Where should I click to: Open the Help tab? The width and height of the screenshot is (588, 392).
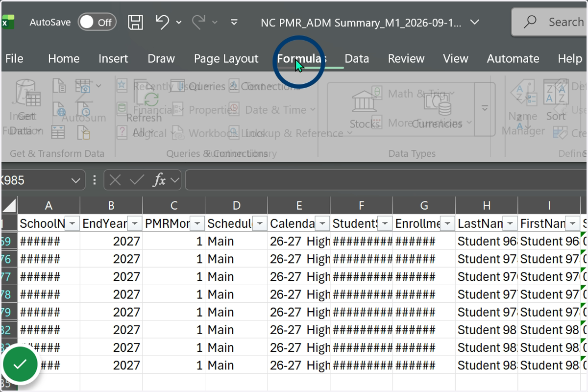570,58
